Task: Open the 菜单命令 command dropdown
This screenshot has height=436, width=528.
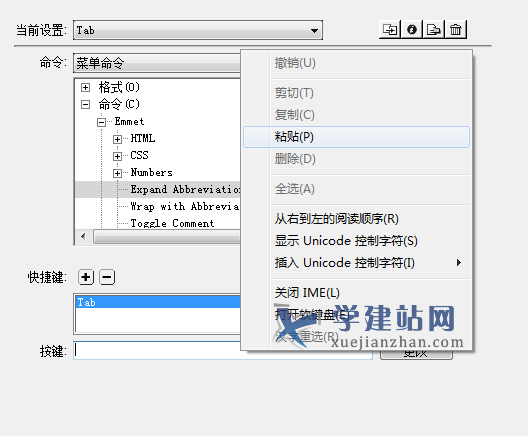Action: [x=157, y=63]
